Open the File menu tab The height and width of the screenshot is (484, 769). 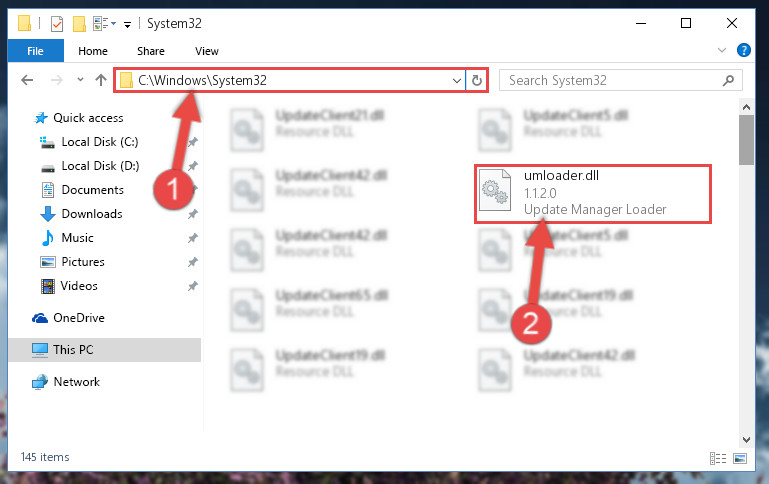35,51
